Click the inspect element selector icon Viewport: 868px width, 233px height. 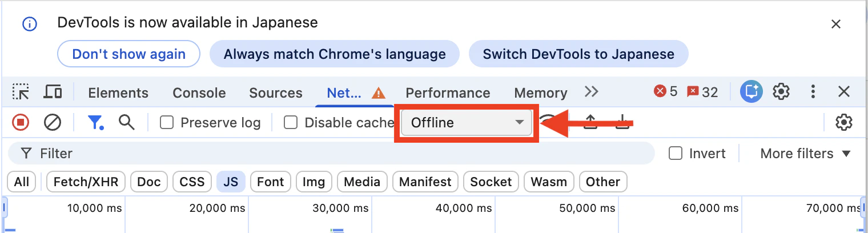(21, 92)
